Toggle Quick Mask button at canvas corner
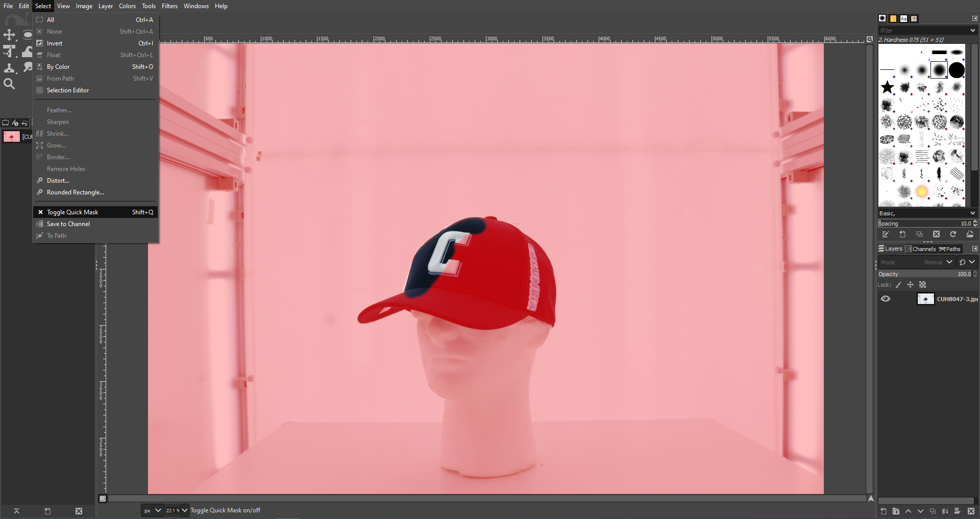This screenshot has width=980, height=519. tap(103, 499)
